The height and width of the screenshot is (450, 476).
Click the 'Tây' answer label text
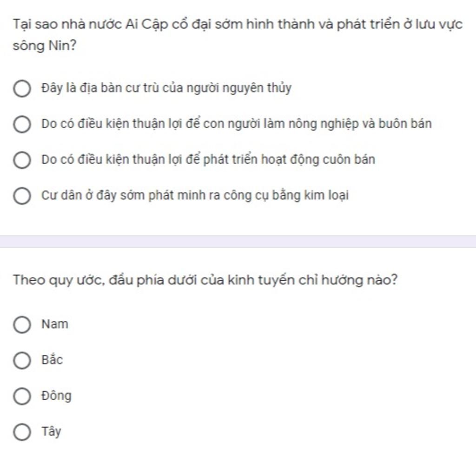pos(51,431)
